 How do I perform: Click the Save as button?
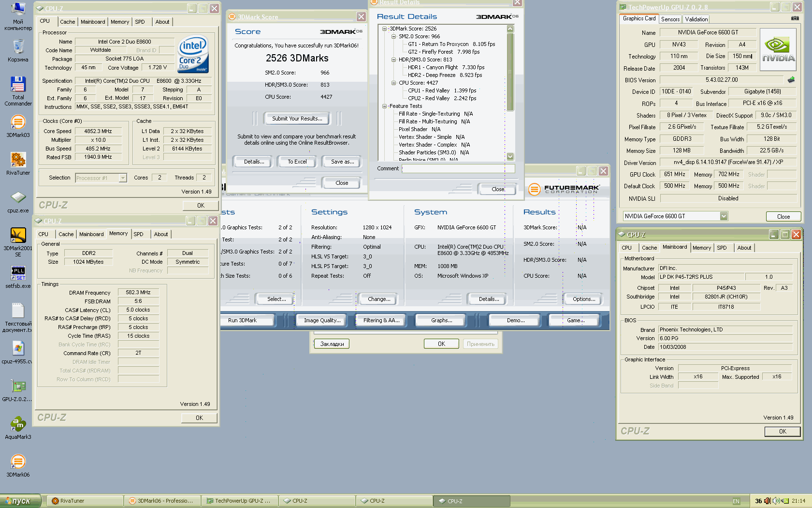pyautogui.click(x=342, y=162)
